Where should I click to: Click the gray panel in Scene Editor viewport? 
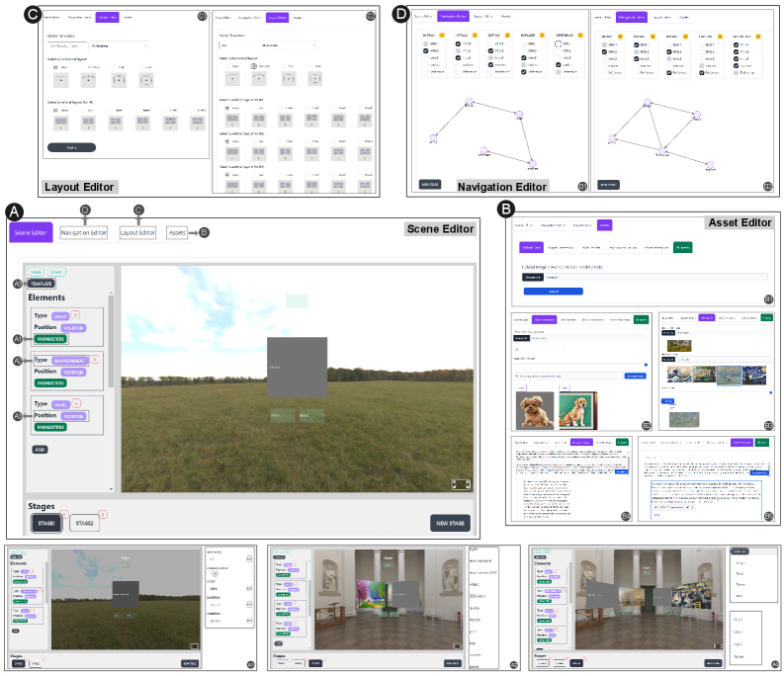(x=297, y=368)
